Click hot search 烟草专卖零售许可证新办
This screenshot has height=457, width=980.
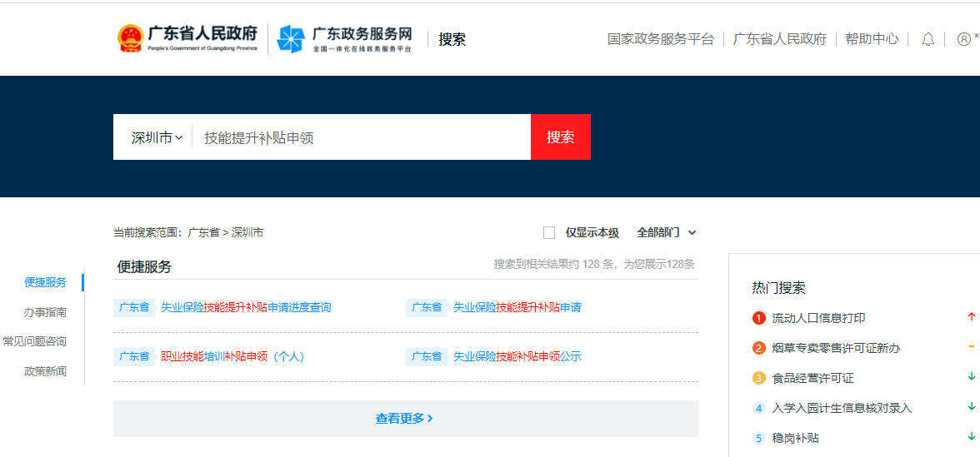point(837,348)
